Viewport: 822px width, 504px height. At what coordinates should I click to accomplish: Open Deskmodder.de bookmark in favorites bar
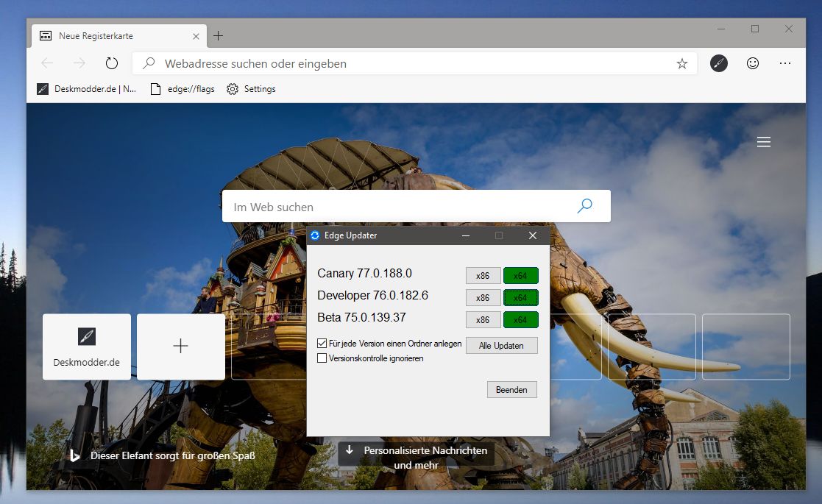click(87, 89)
